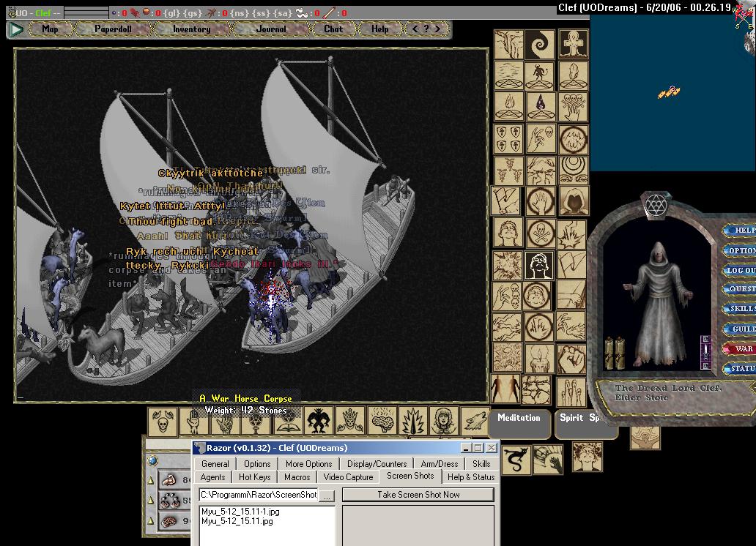Open the Agents tab in Razor

pyautogui.click(x=212, y=477)
